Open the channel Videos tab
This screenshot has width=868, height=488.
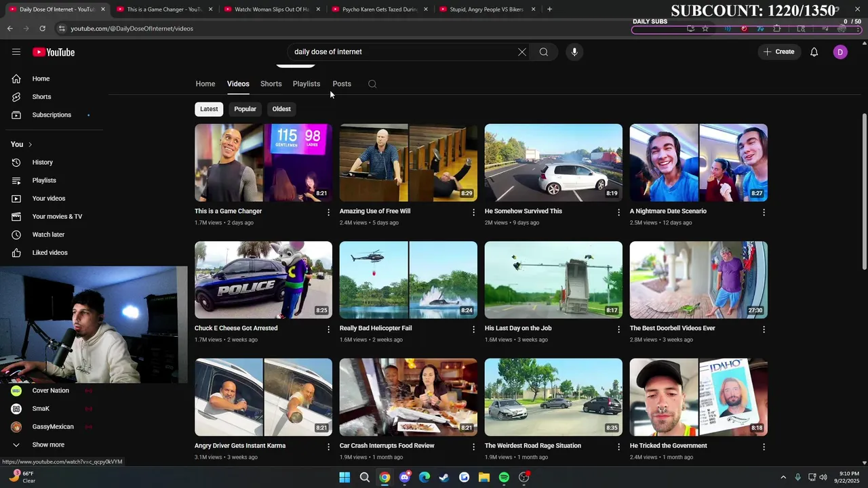coord(238,84)
